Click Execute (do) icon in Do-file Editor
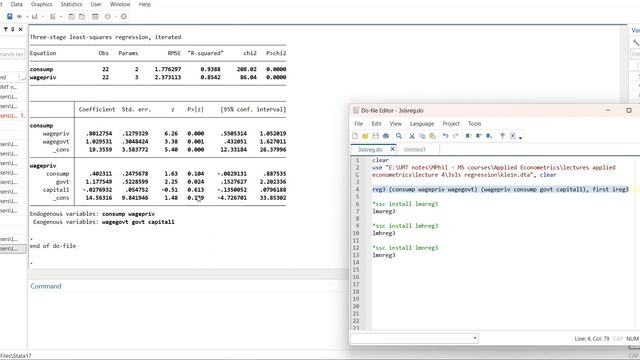Viewport: 640px width, 360px height. click(x=513, y=136)
